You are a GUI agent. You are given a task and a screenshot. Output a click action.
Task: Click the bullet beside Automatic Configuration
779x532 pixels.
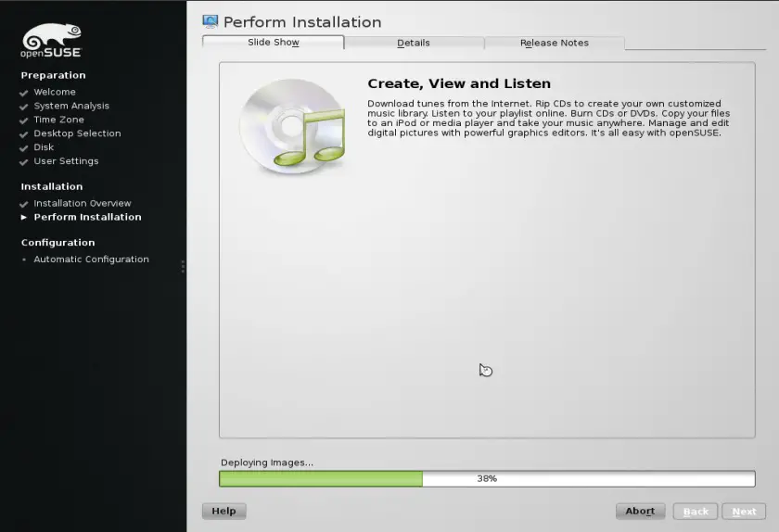(24, 260)
